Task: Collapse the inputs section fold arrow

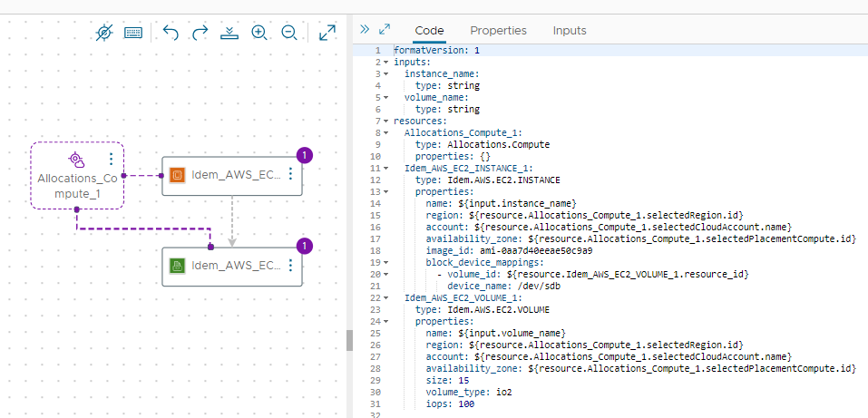Action: (386, 63)
